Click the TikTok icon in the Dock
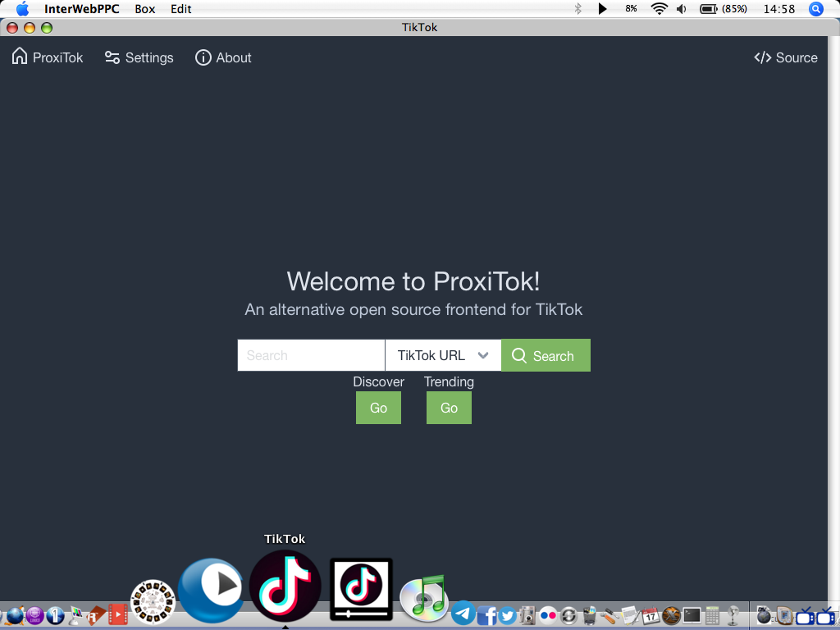 point(285,586)
